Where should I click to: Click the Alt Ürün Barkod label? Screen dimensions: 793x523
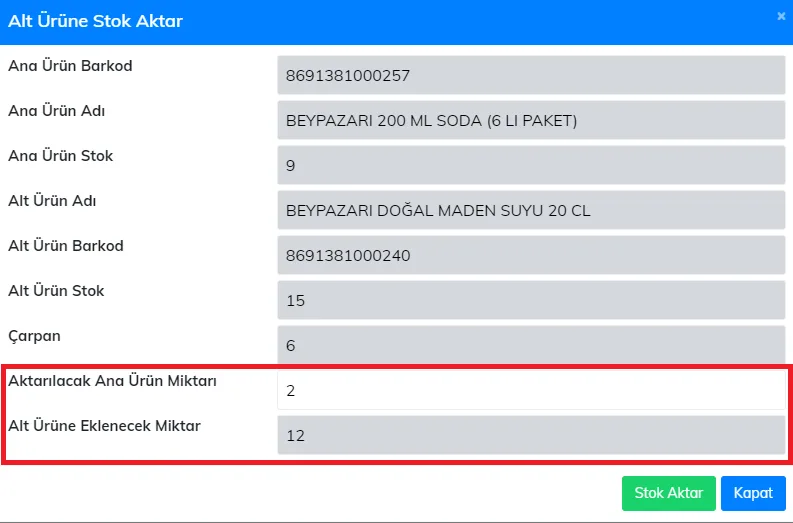(66, 246)
